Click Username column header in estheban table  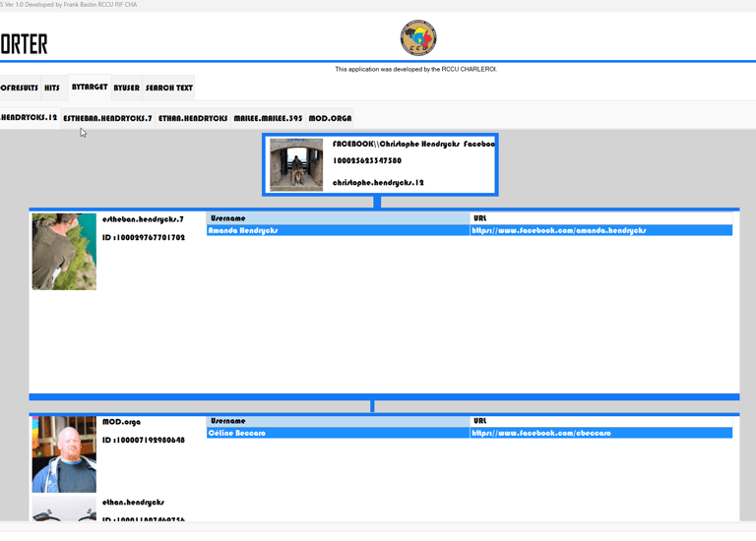click(338, 218)
